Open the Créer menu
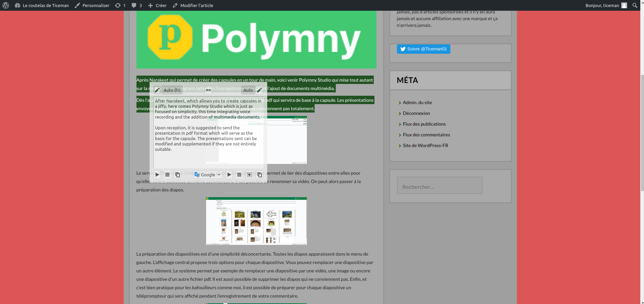Viewport: 644px width, 304px height. 157,5
